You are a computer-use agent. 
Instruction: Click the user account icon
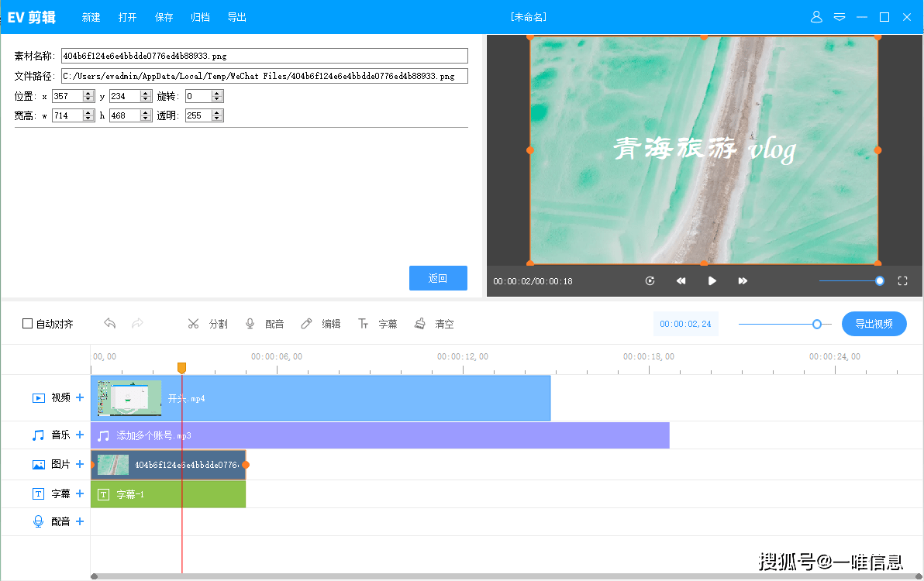pos(815,17)
